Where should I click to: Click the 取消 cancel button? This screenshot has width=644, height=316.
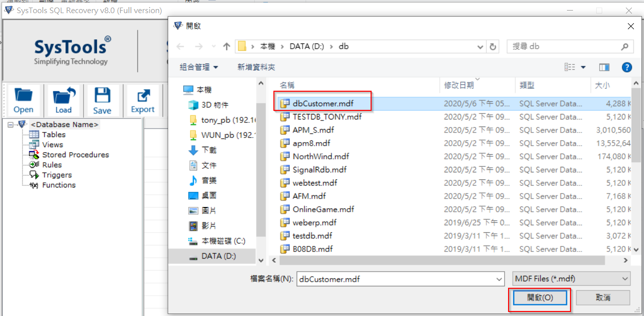point(603,297)
